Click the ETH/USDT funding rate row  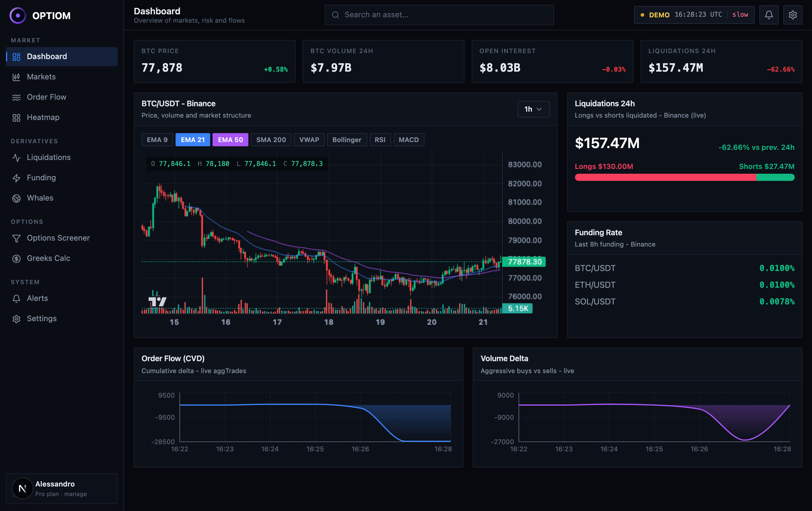pos(685,285)
